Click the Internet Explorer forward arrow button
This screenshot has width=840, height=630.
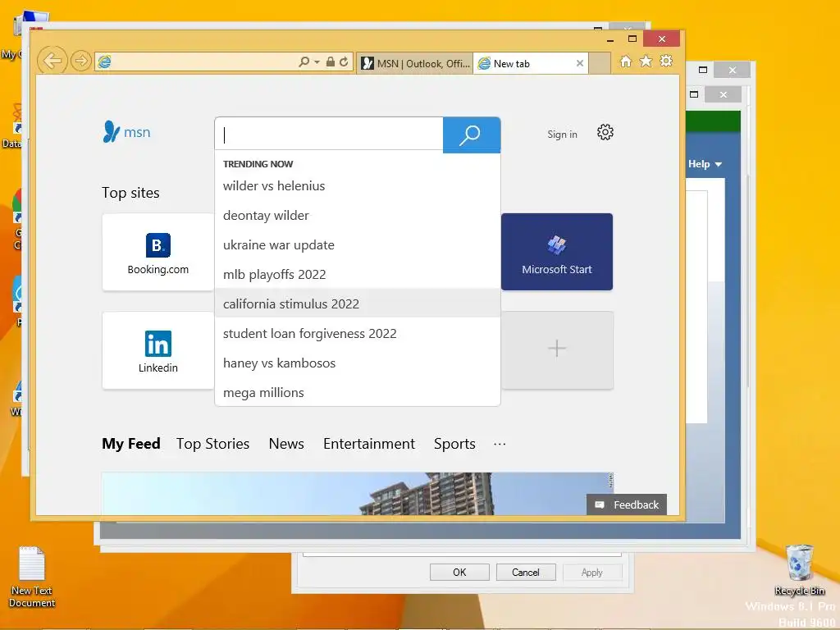pos(81,61)
